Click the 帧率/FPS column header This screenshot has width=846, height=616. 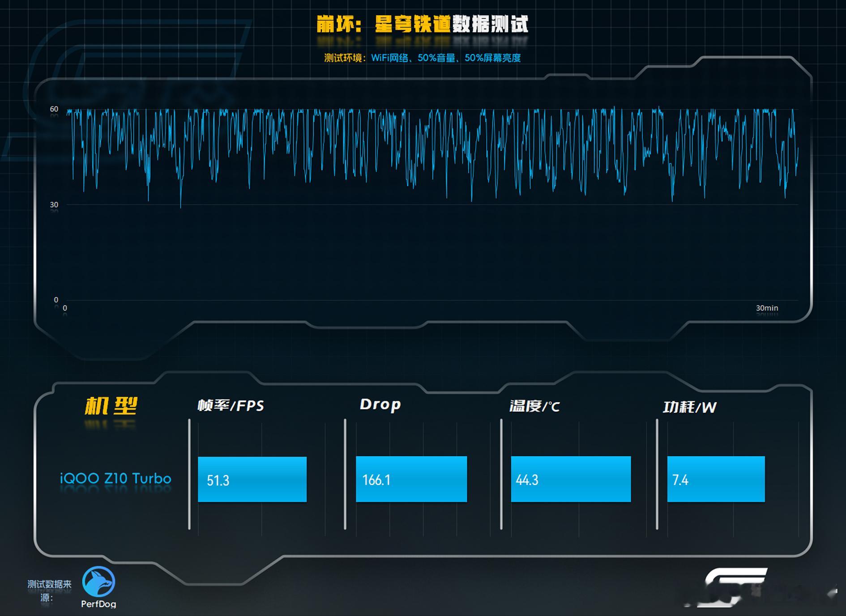(231, 406)
